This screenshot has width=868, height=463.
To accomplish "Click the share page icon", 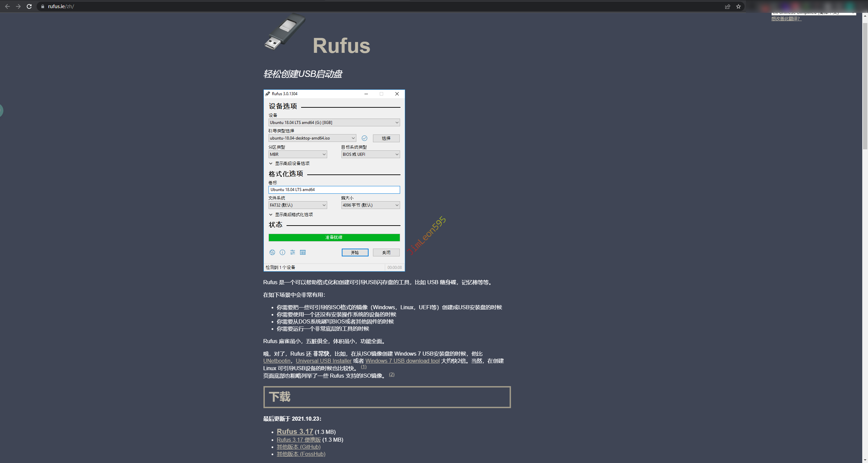I will pyautogui.click(x=727, y=6).
